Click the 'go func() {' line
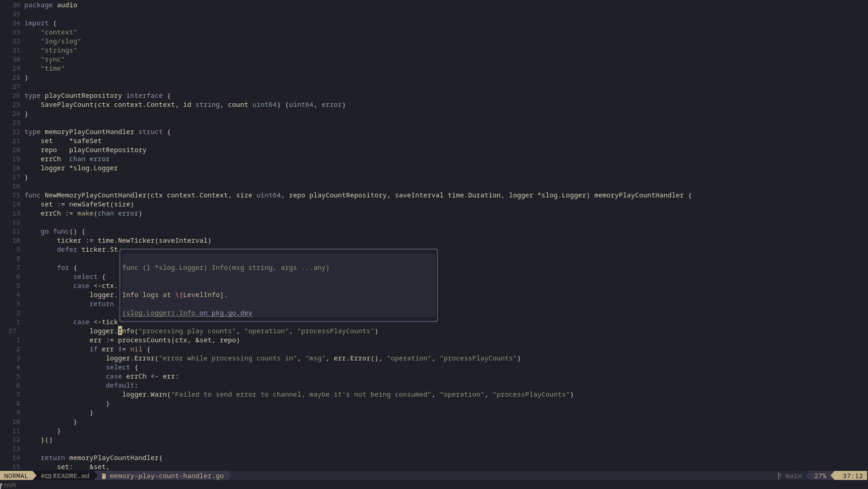The height and width of the screenshot is (489, 868). coord(63,231)
